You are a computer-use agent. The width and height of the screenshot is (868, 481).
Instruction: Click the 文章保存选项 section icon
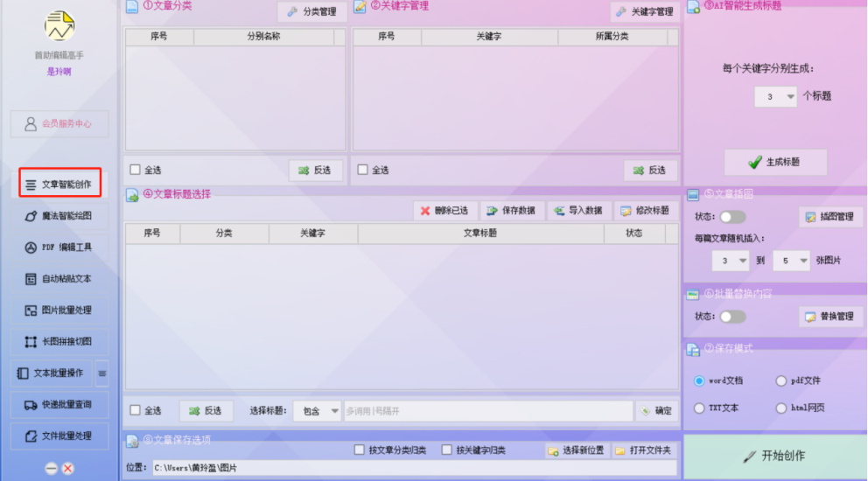(x=132, y=441)
